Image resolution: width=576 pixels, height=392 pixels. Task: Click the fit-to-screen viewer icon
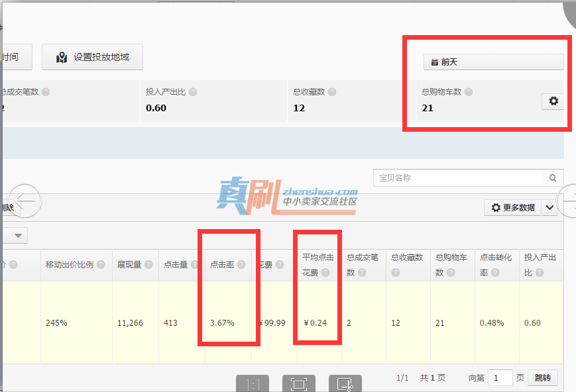coord(299,383)
